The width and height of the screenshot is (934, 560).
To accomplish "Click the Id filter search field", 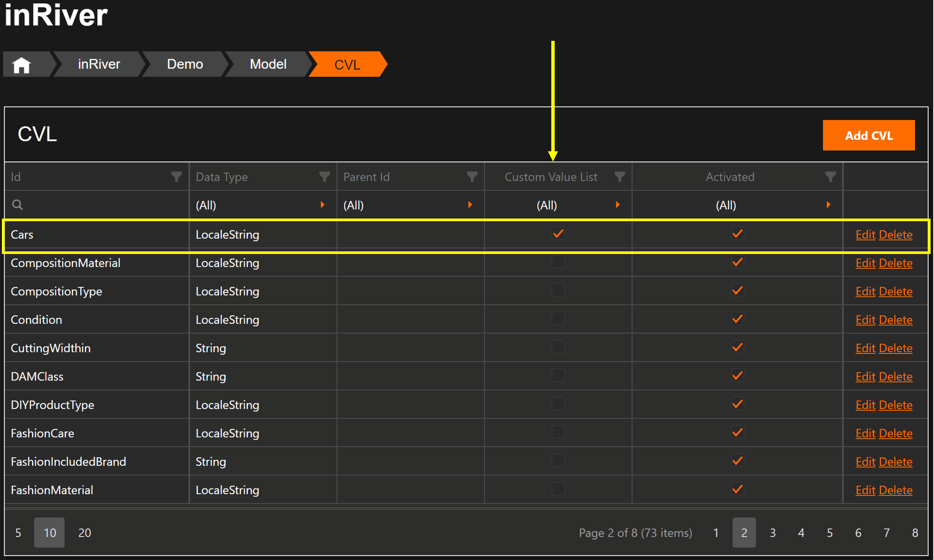I will [x=97, y=205].
